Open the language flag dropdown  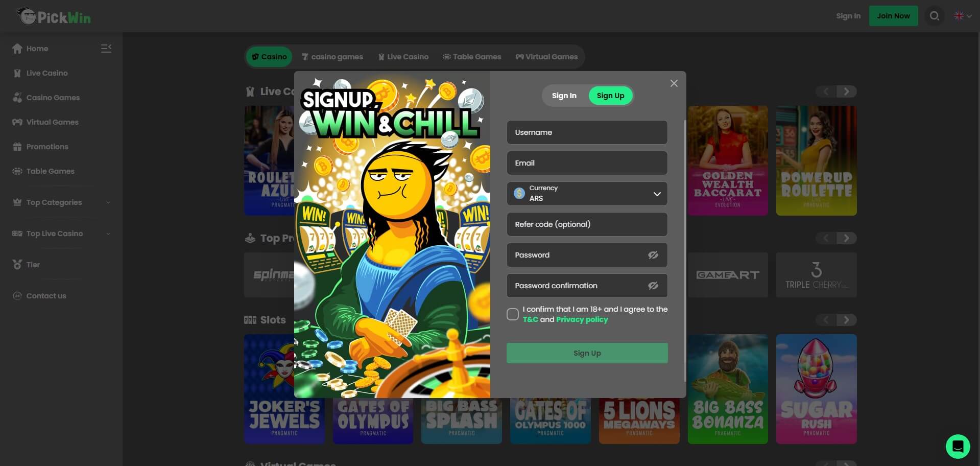pyautogui.click(x=962, y=16)
